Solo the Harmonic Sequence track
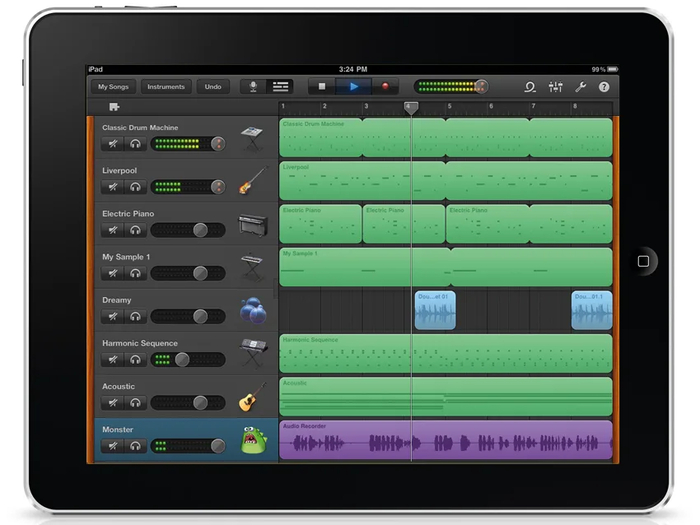The width and height of the screenshot is (700, 525). (x=135, y=359)
